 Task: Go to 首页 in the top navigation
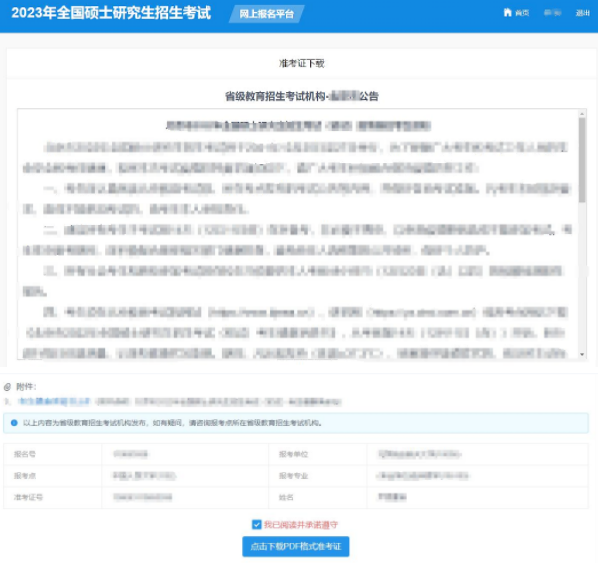pos(522,13)
